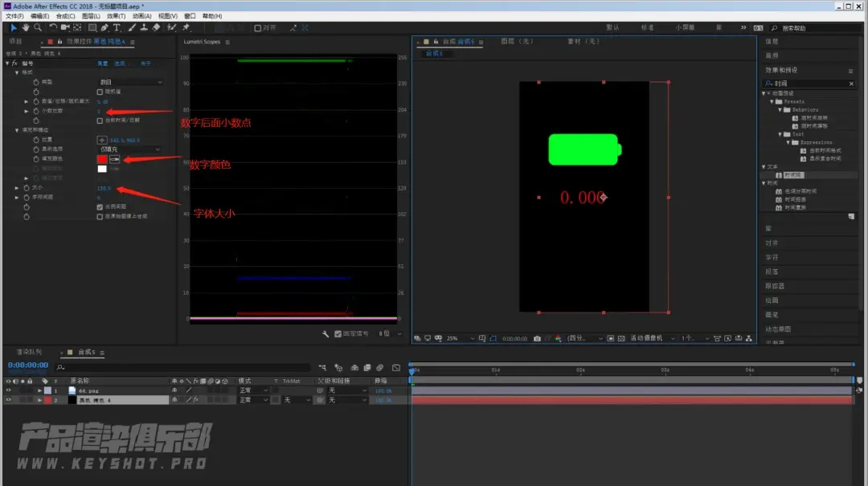Viewport: 868px width, 486px height.
Task: Click the snapshot camera icon in viewer
Action: click(537, 338)
